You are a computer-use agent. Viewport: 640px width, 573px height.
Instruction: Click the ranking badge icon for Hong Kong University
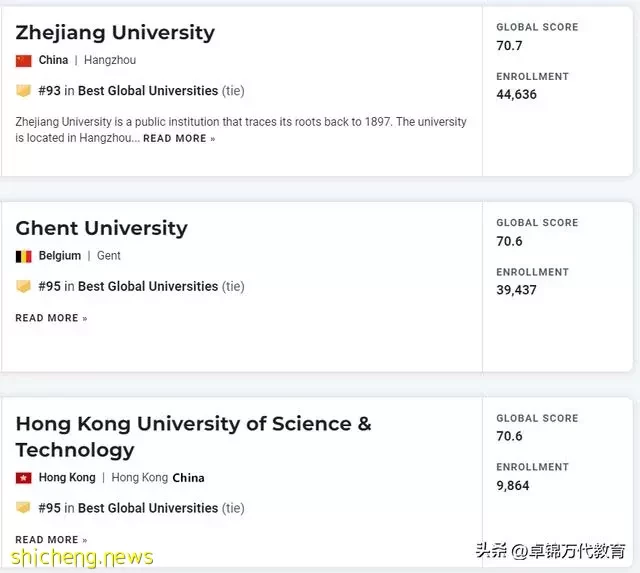point(24,508)
